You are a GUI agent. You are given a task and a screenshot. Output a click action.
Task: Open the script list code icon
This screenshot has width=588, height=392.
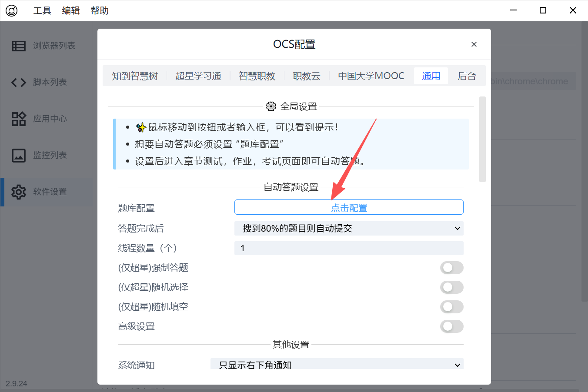click(x=19, y=82)
